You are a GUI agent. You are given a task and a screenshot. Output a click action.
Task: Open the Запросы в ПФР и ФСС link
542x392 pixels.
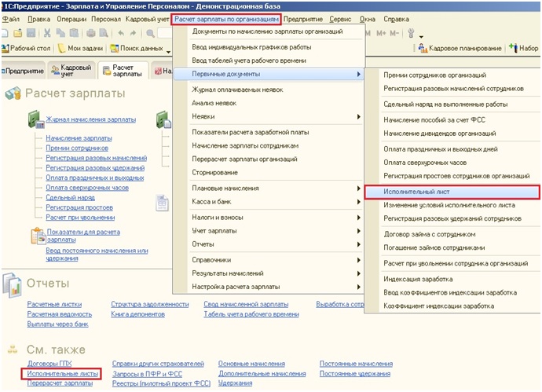[147, 374]
